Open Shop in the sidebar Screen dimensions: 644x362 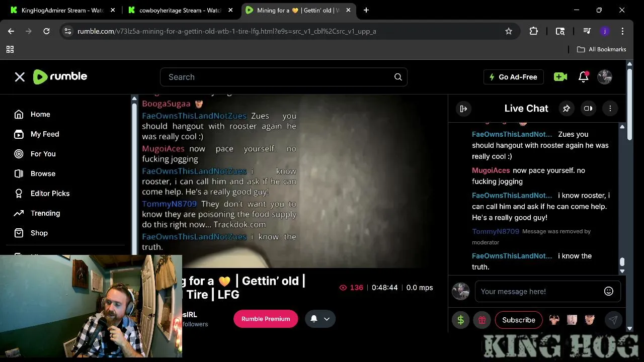(x=31, y=233)
